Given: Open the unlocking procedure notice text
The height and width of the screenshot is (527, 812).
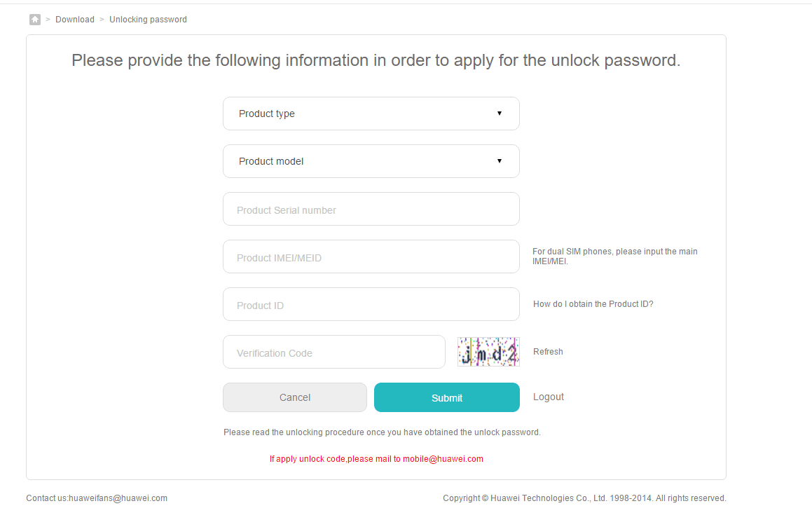Looking at the screenshot, I should click(x=382, y=432).
